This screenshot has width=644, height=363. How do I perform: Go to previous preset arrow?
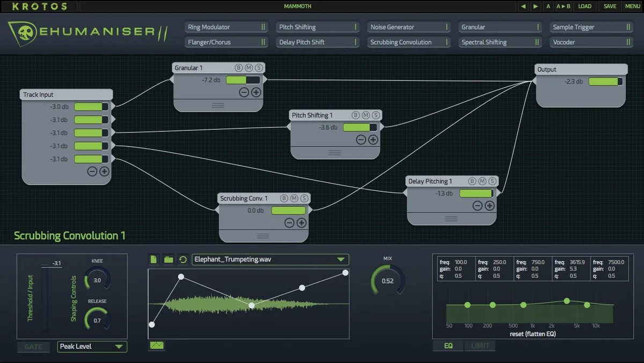523,6
